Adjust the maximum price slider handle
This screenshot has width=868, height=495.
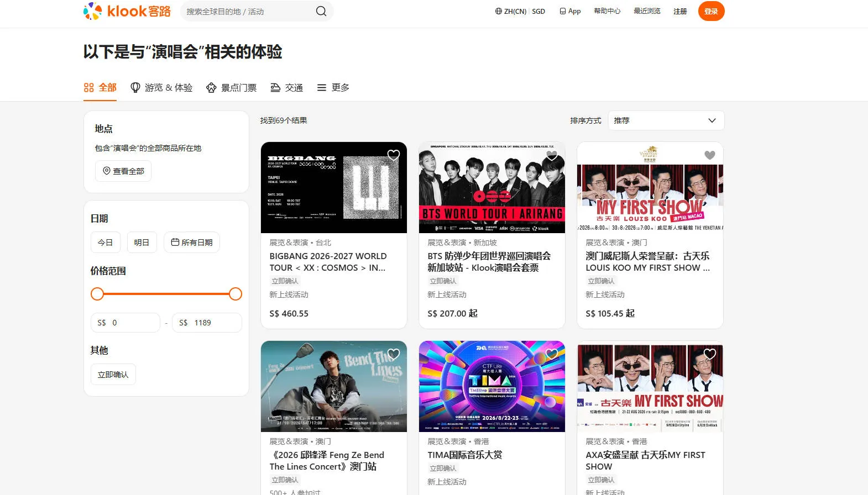(x=236, y=294)
